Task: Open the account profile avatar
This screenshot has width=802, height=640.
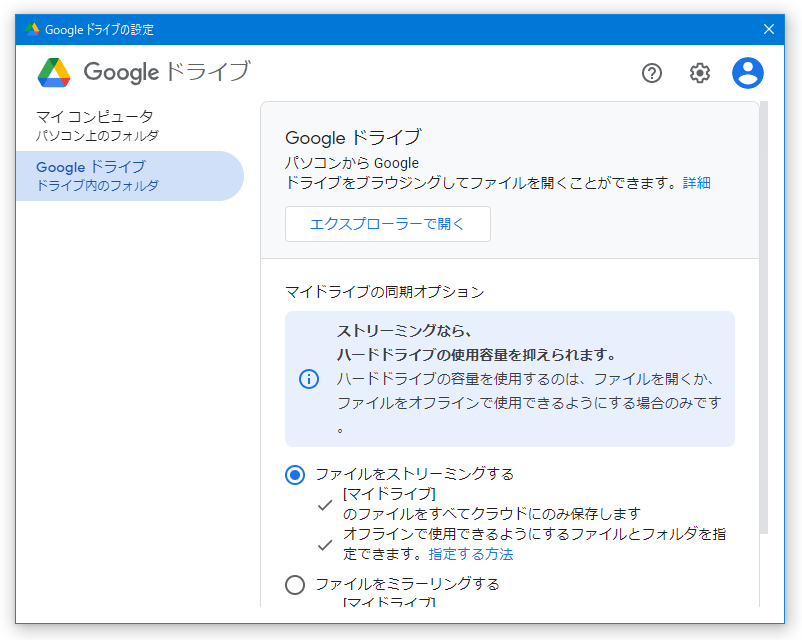Action: 748,73
